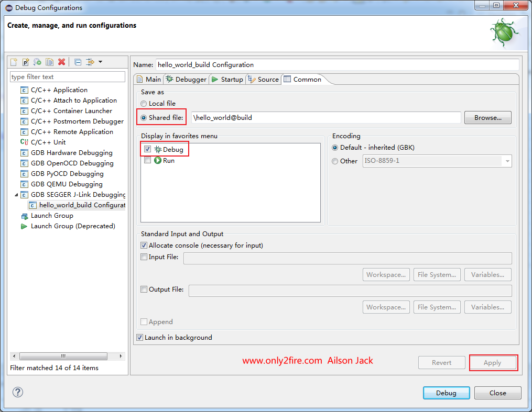Toggle Launch in background checkbox
The width and height of the screenshot is (532, 412).
140,338
